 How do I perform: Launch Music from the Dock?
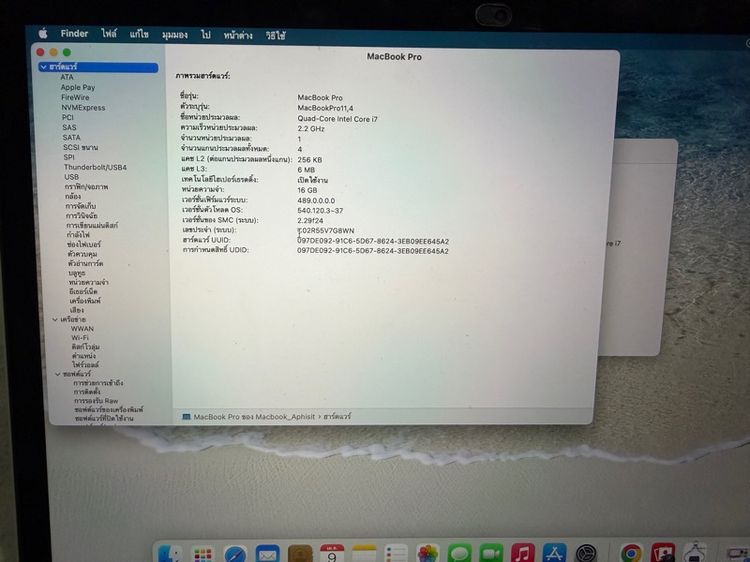point(523,554)
